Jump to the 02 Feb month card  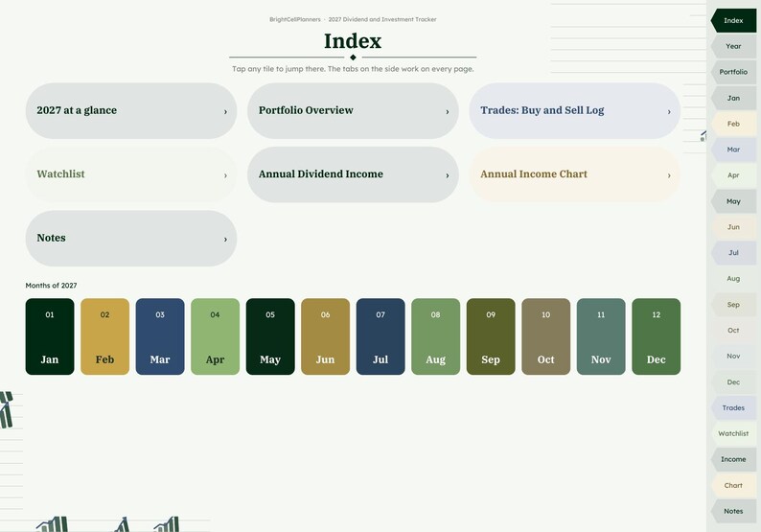(104, 336)
